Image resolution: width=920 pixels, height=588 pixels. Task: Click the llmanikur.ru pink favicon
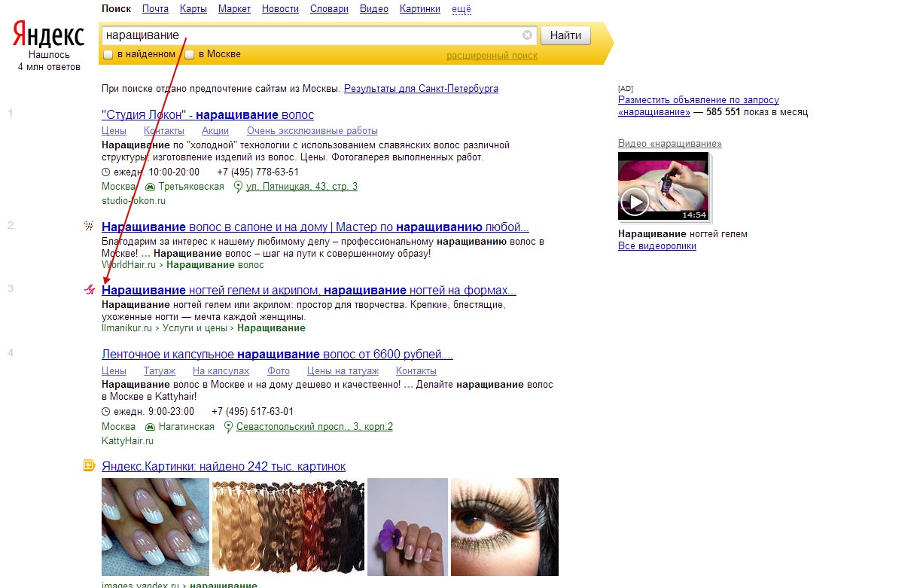89,290
